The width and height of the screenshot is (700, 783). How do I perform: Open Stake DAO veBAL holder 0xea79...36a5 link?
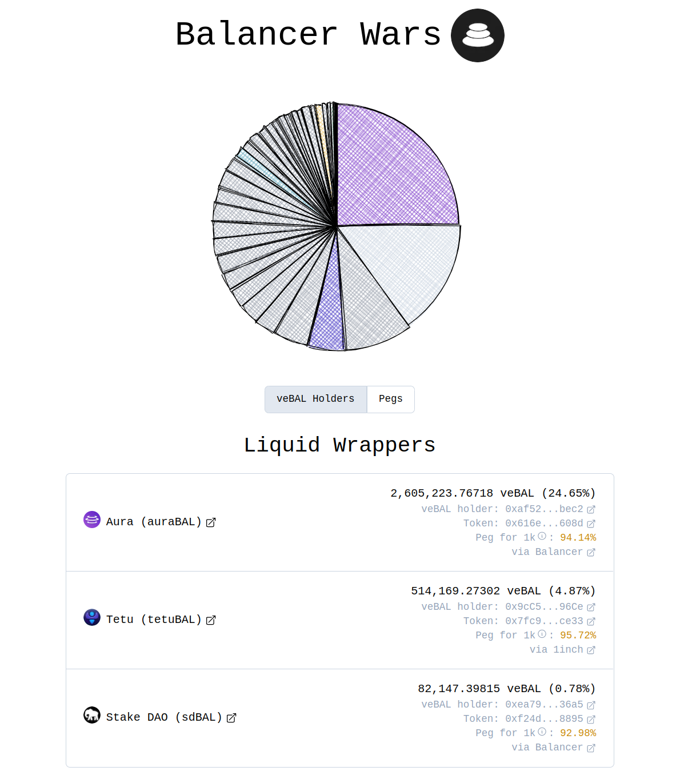[544, 705]
